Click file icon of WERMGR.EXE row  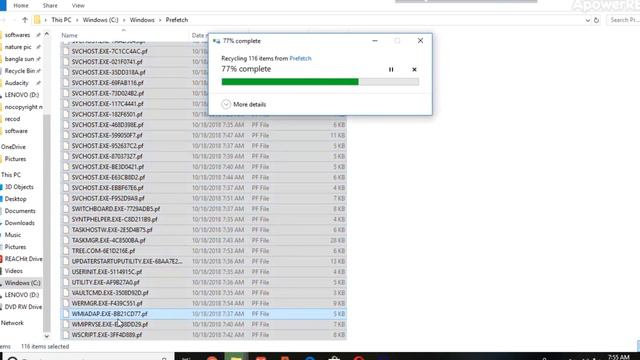[x=66, y=303]
